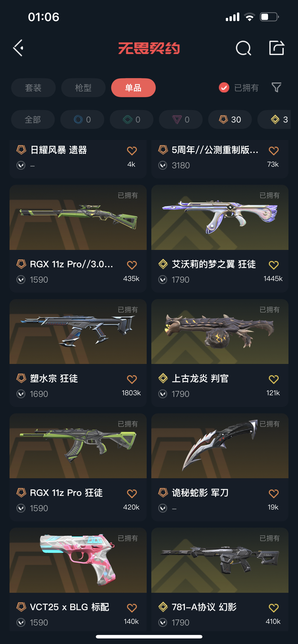Image resolution: width=298 pixels, height=644 pixels.
Task: Like the 诡秘蛇影 军刀 heart icon
Action: pyautogui.click(x=273, y=493)
